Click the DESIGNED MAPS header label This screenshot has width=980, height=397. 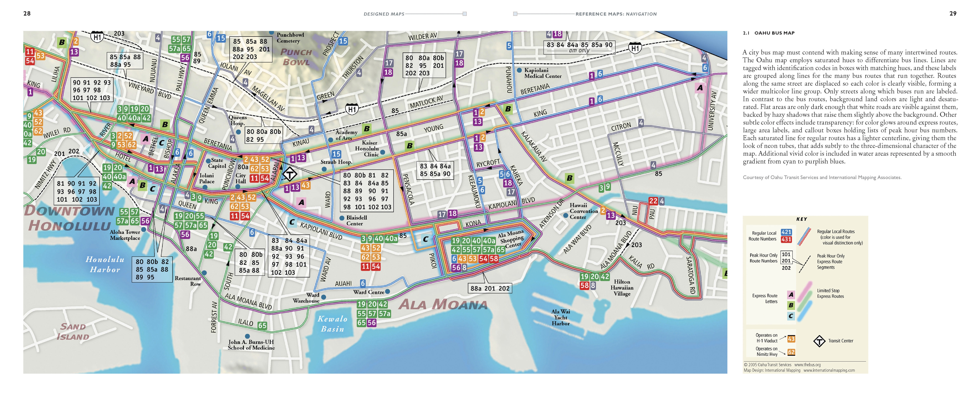(384, 14)
